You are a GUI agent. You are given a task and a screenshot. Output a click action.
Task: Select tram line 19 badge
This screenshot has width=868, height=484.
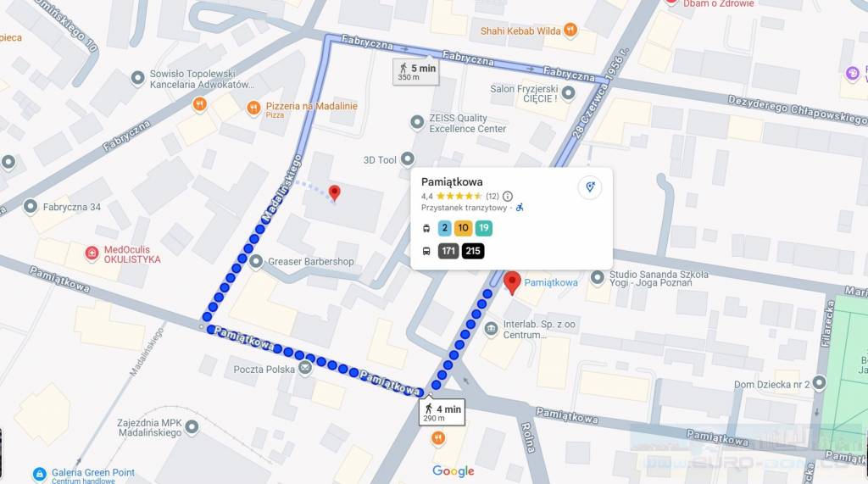click(484, 228)
